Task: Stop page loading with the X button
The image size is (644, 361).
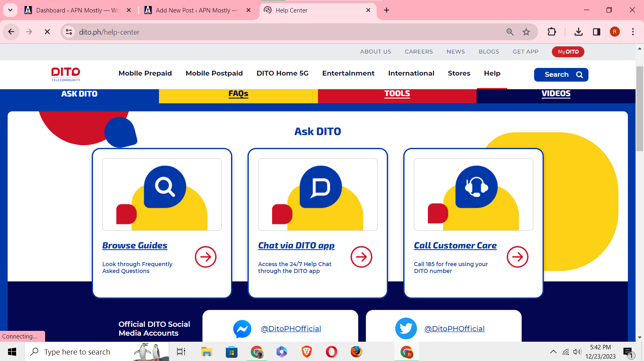Action: pyautogui.click(x=47, y=32)
